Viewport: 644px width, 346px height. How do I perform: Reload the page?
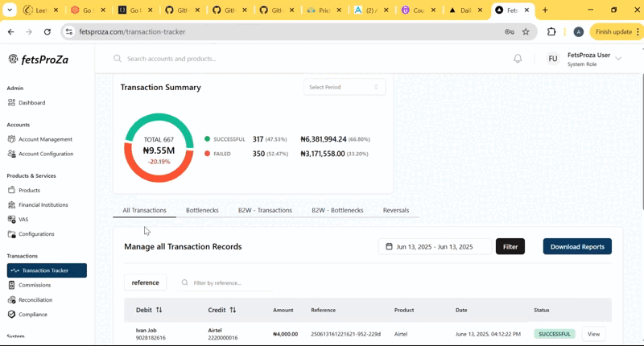point(47,31)
